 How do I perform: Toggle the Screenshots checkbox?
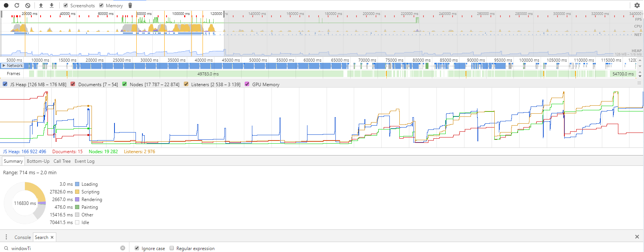click(65, 5)
